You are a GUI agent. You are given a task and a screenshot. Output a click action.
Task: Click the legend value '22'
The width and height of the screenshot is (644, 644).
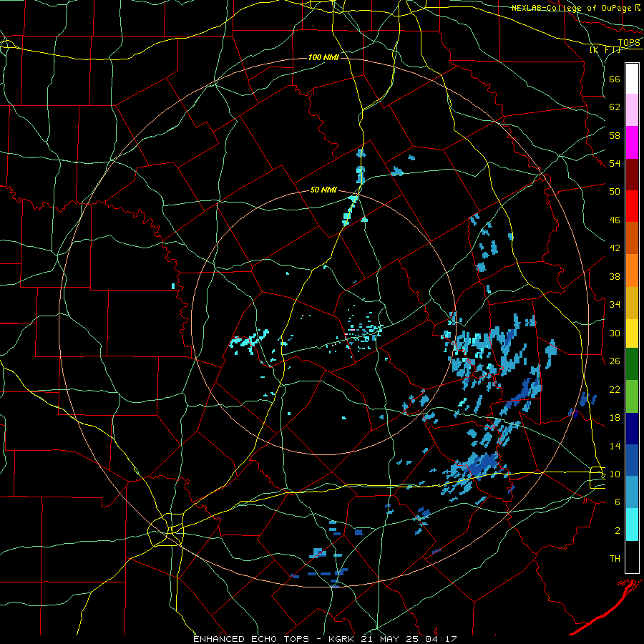pyautogui.click(x=615, y=389)
